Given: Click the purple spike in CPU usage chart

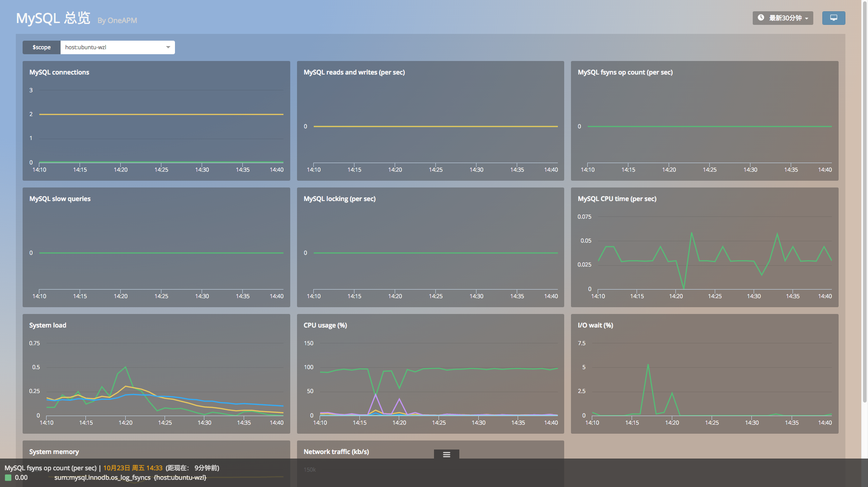Looking at the screenshot, I should click(375, 395).
